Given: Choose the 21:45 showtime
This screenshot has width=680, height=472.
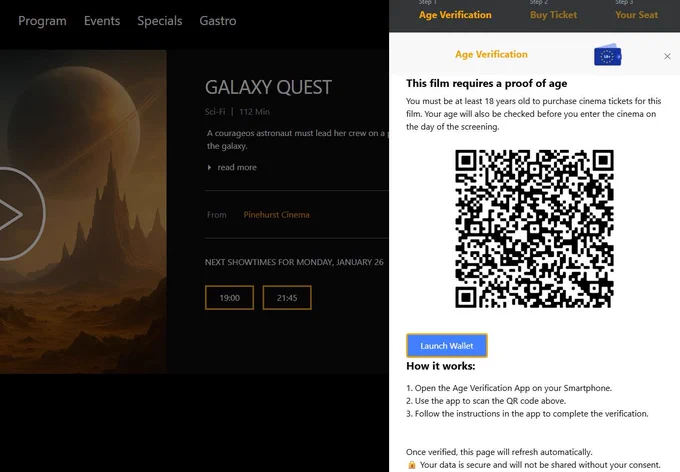Looking at the screenshot, I should pos(287,298).
